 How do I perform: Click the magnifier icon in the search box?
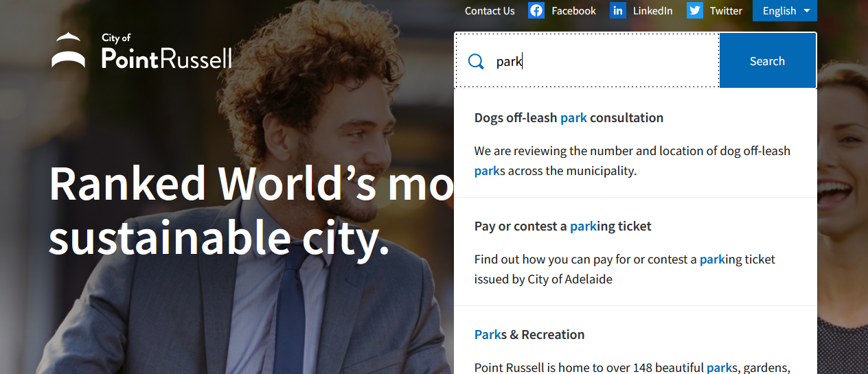476,61
